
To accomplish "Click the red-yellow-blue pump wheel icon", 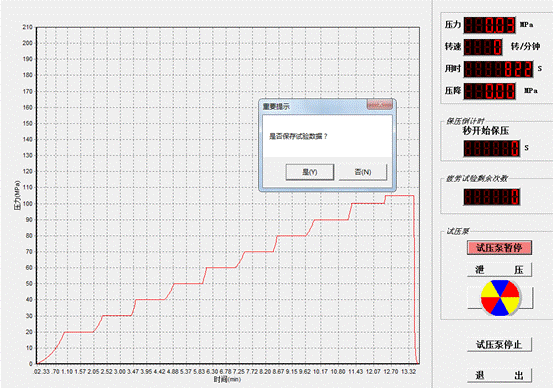I will [500, 298].
